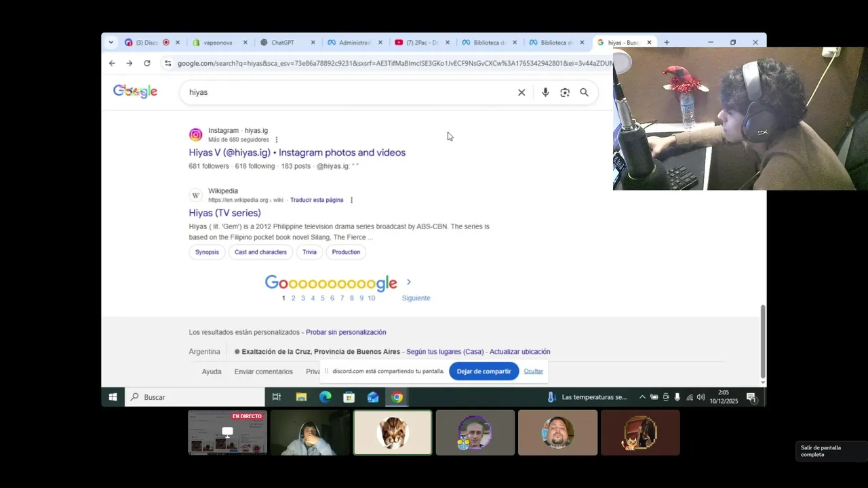Click the Siguiente next-page link
This screenshot has width=868, height=488.
(x=416, y=298)
